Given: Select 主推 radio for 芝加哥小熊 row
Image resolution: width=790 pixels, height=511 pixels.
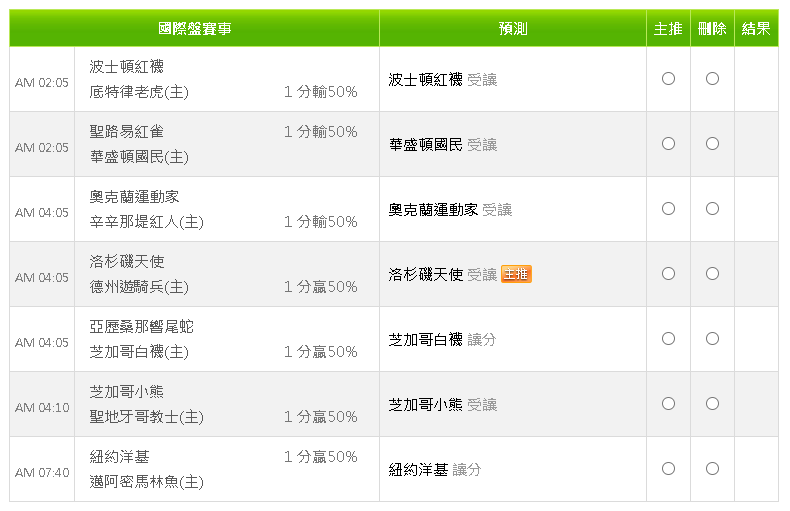Looking at the screenshot, I should 668,404.
